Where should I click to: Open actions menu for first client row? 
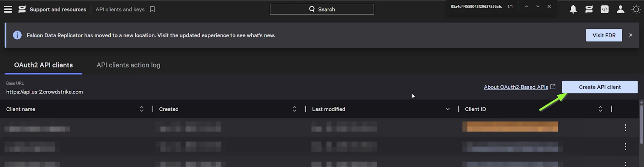(x=625, y=128)
